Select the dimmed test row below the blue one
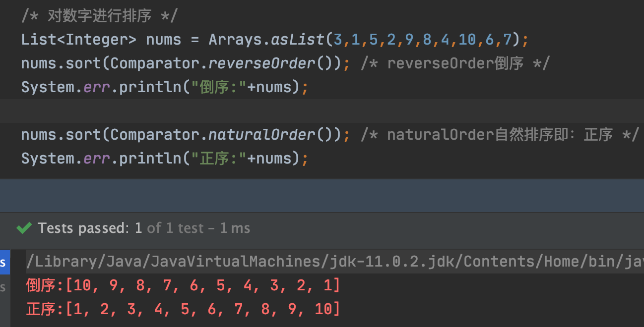The width and height of the screenshot is (644, 327). [3, 286]
